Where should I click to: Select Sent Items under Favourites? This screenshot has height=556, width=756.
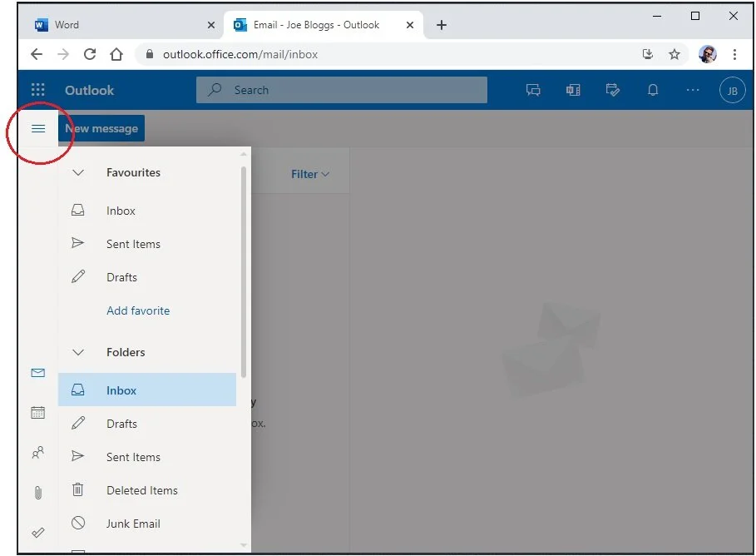tap(147, 244)
